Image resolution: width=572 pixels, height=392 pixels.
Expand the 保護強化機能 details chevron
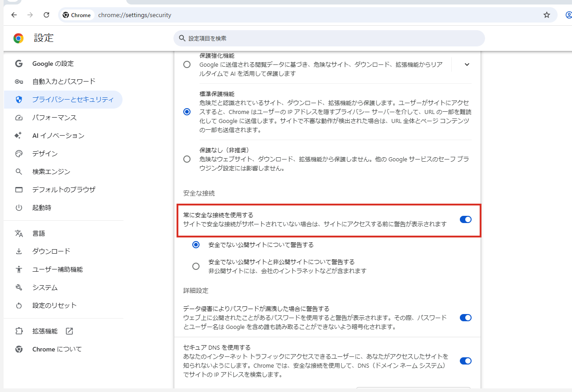(467, 64)
